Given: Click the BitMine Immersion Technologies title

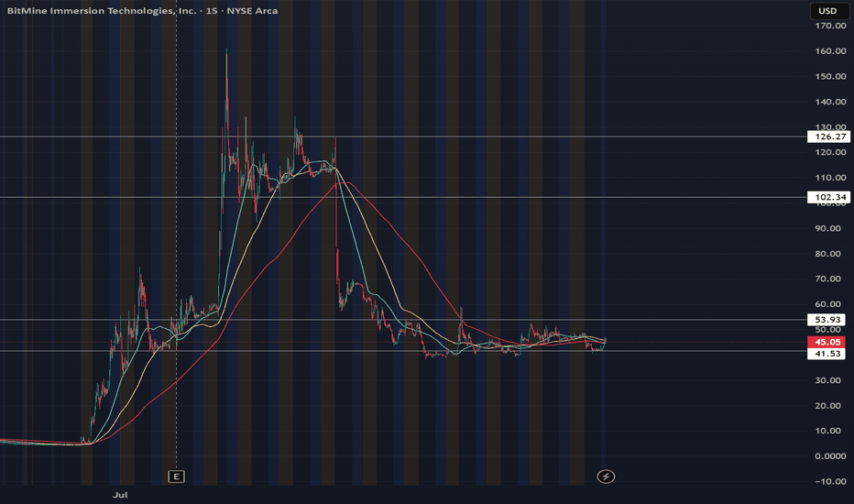Looking at the screenshot, I should click(x=142, y=11).
